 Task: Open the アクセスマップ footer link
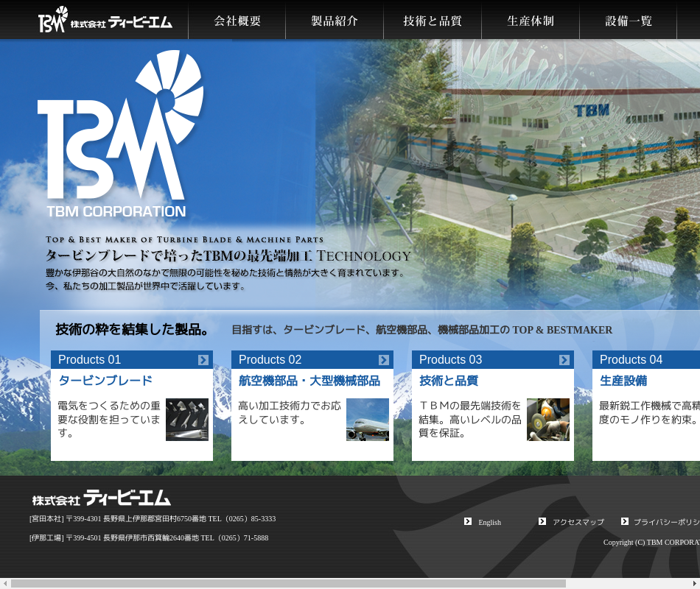[578, 522]
